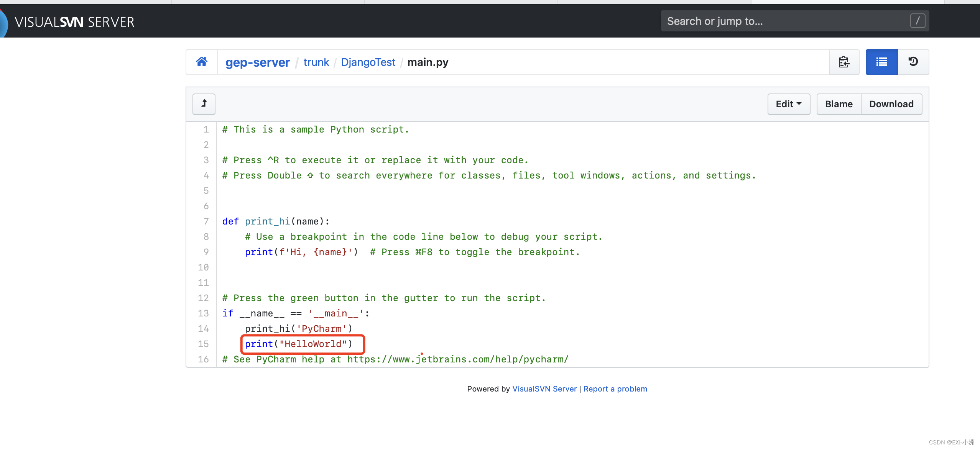Click the 'Press ^R to execute' comment

375,160
